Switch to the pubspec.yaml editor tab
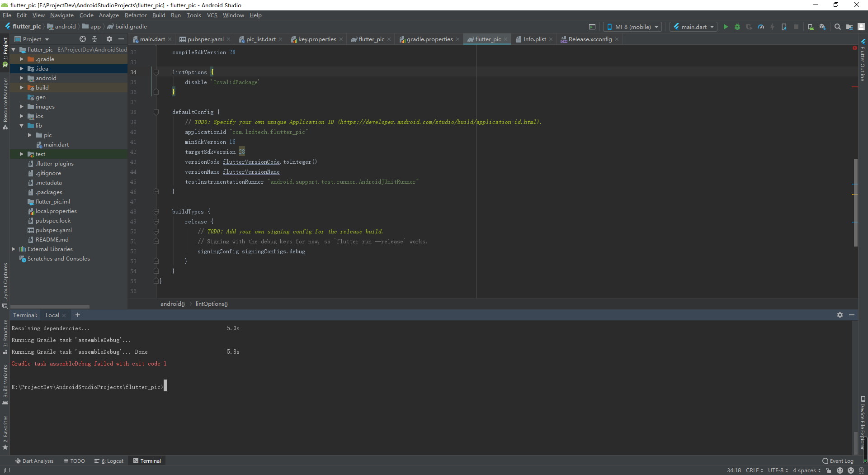The height and width of the screenshot is (475, 868). [205, 39]
